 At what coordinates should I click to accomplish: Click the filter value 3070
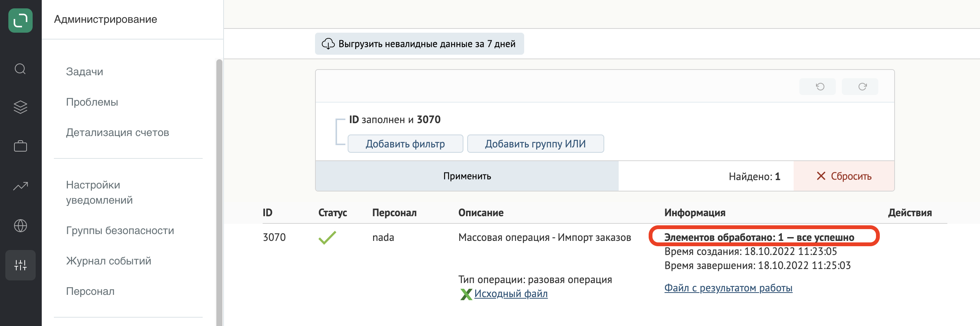pos(429,120)
